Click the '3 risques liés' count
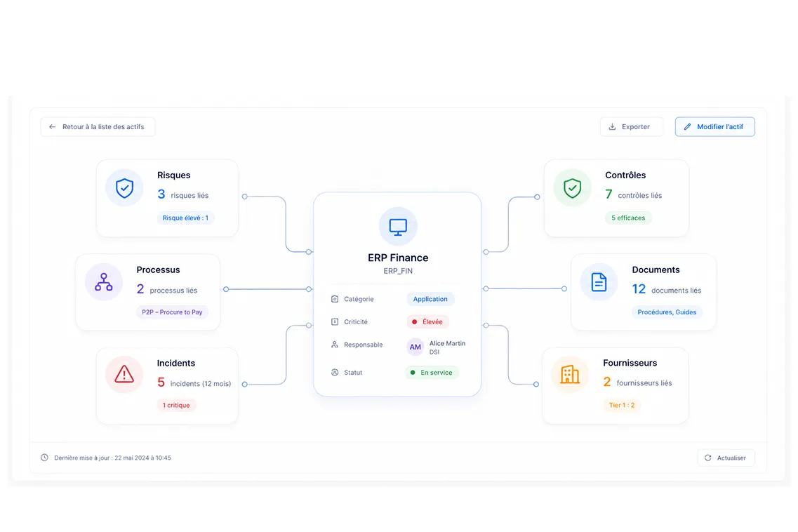The width and height of the screenshot is (798, 532). pos(182,194)
